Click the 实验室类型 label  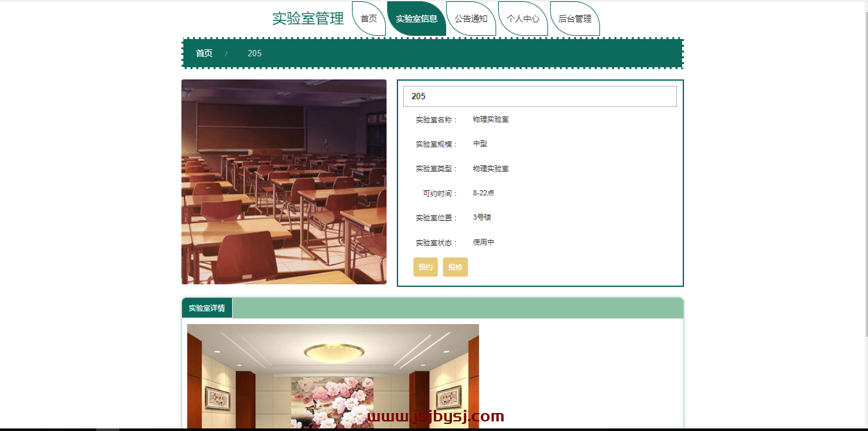437,168
